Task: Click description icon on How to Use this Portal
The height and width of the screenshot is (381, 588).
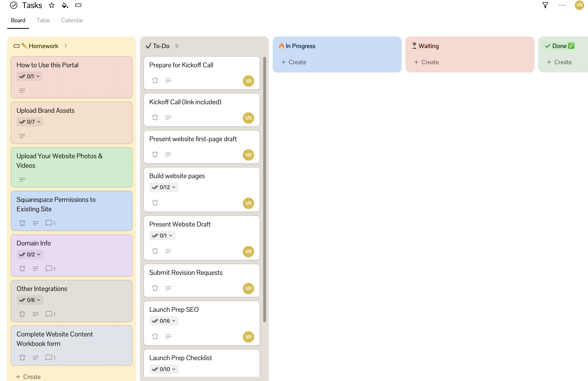Action: (22, 91)
